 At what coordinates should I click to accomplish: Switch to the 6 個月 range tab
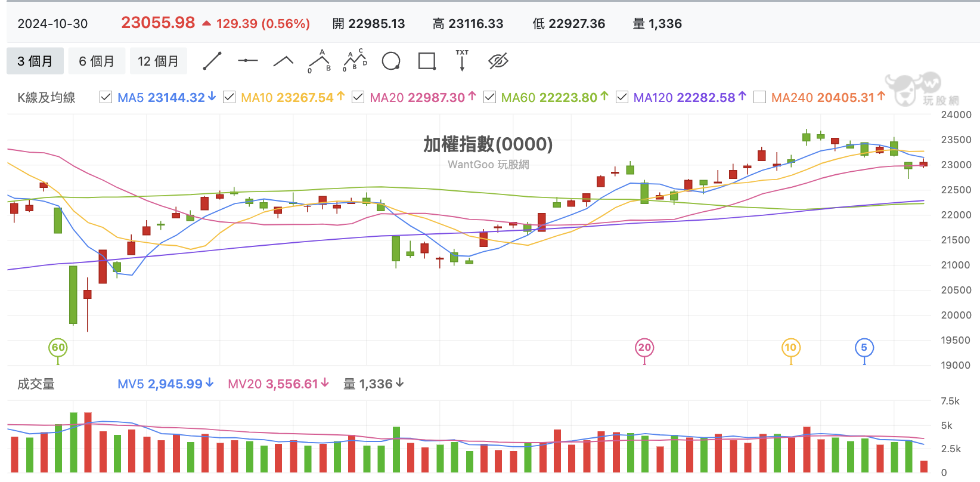(97, 61)
